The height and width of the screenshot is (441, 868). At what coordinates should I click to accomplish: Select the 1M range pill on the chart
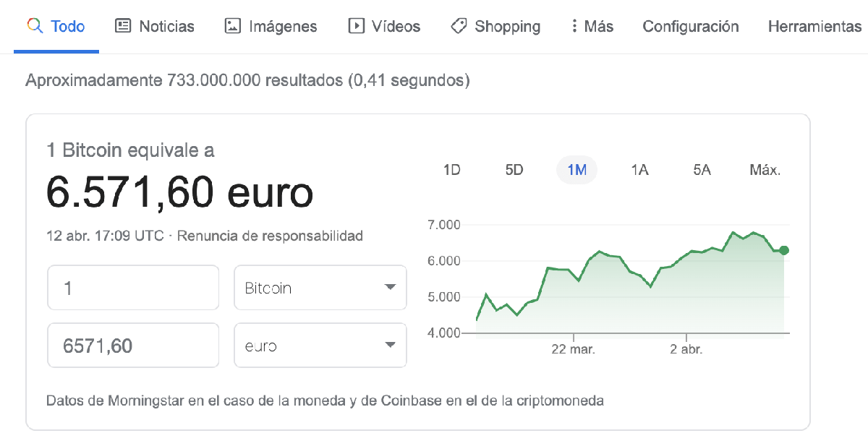click(x=576, y=169)
